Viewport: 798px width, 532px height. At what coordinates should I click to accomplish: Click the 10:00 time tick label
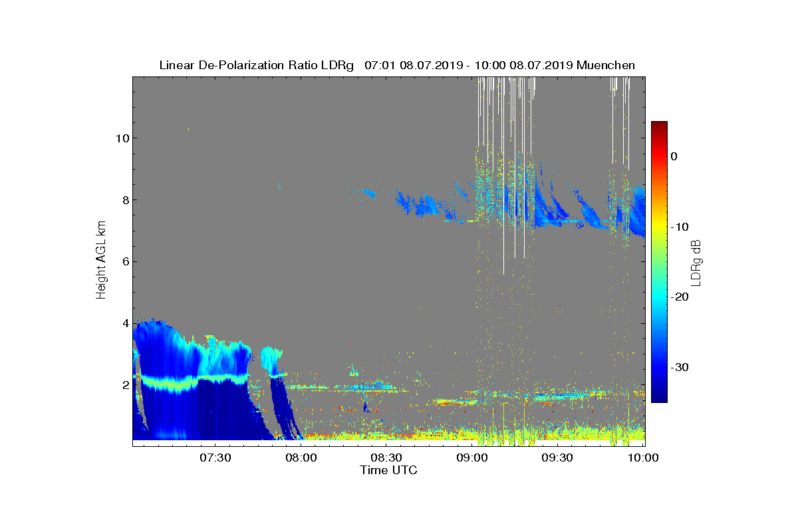tap(644, 458)
